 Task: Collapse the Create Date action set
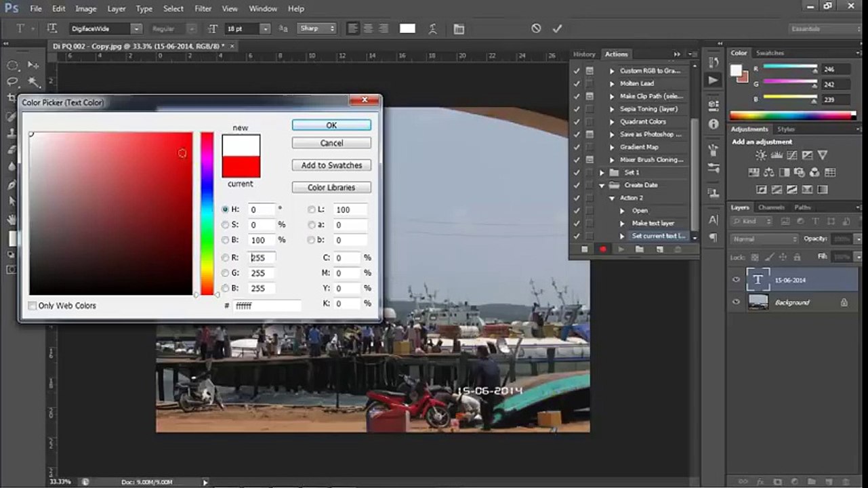pos(602,185)
